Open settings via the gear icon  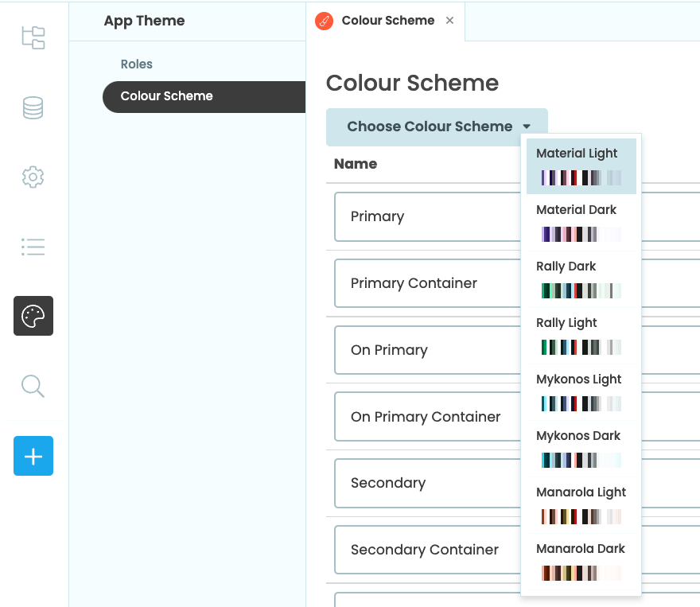tap(33, 177)
